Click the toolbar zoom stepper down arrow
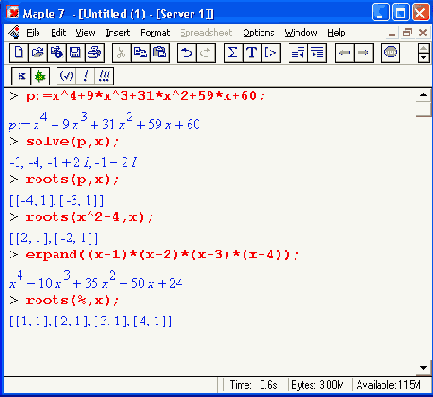Image resolution: width=433 pixels, height=397 pixels. click(x=423, y=58)
